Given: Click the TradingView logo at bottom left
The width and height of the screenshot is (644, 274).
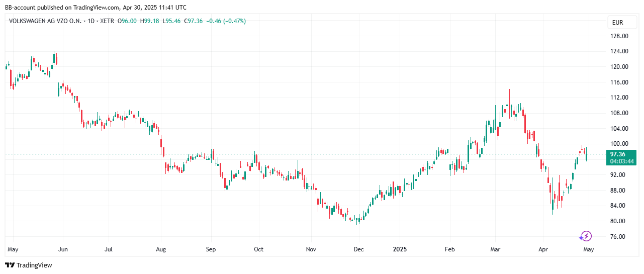Looking at the screenshot, I should click(x=29, y=265).
